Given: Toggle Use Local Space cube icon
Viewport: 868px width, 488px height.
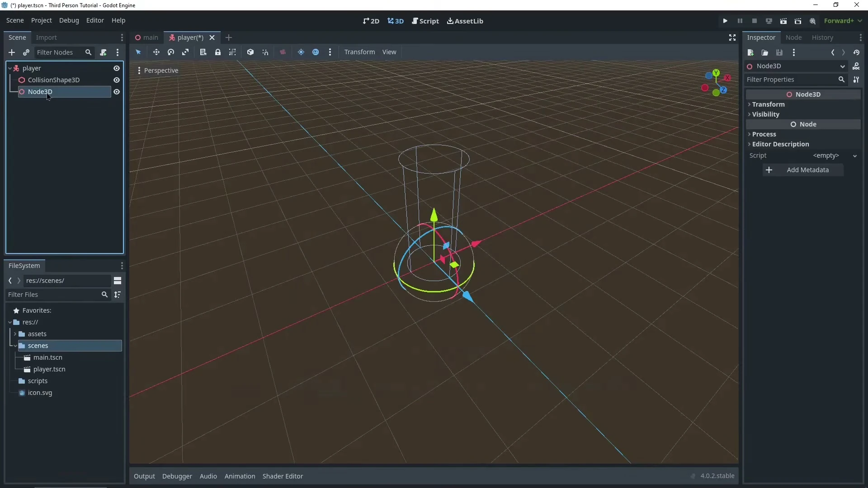Looking at the screenshot, I should [x=250, y=52].
